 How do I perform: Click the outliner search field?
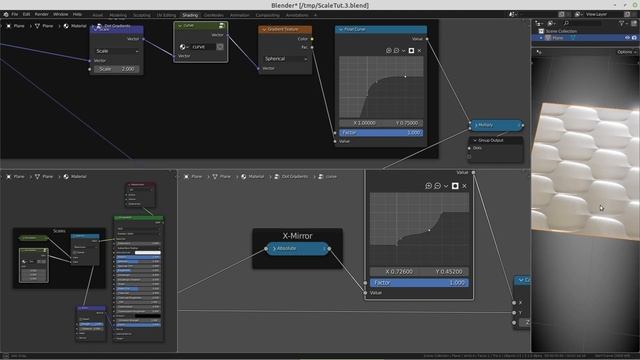(582, 24)
